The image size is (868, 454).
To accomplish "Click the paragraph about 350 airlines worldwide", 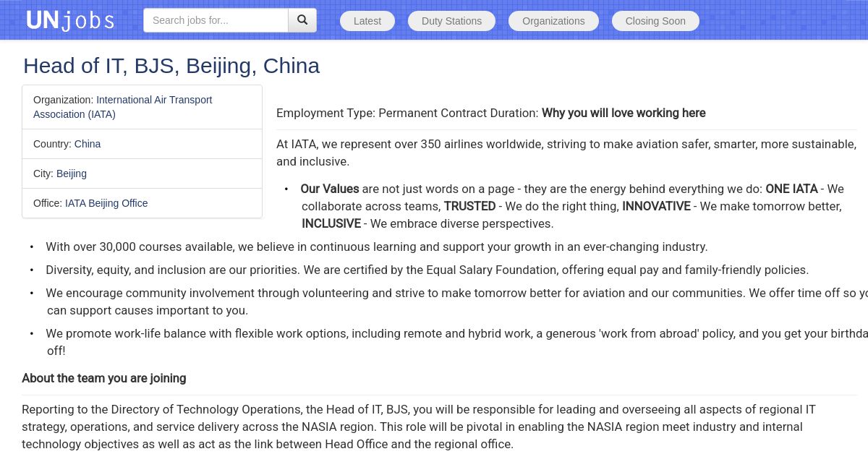I will (566, 153).
